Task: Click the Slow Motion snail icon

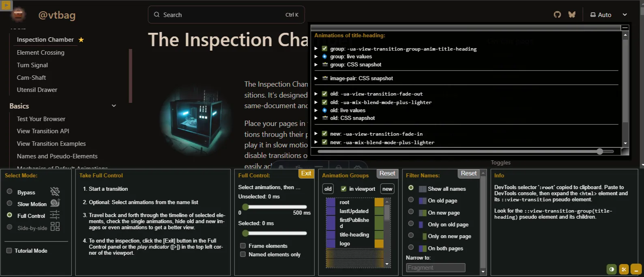Action: pos(55,203)
